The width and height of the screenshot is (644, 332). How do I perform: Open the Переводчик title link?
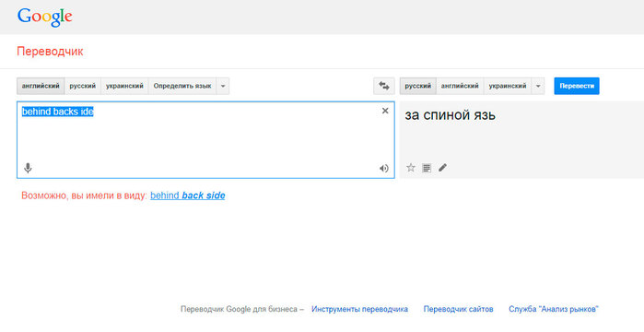pos(50,52)
